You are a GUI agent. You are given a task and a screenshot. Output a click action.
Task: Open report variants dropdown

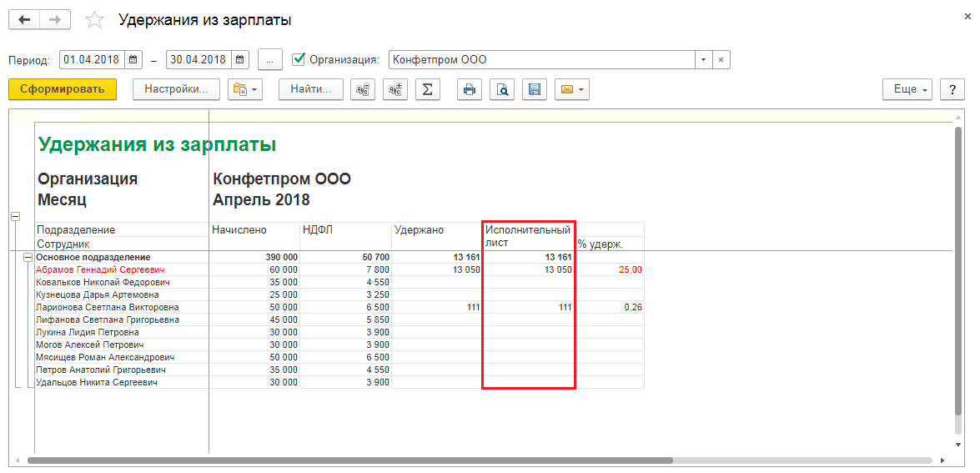(x=244, y=89)
